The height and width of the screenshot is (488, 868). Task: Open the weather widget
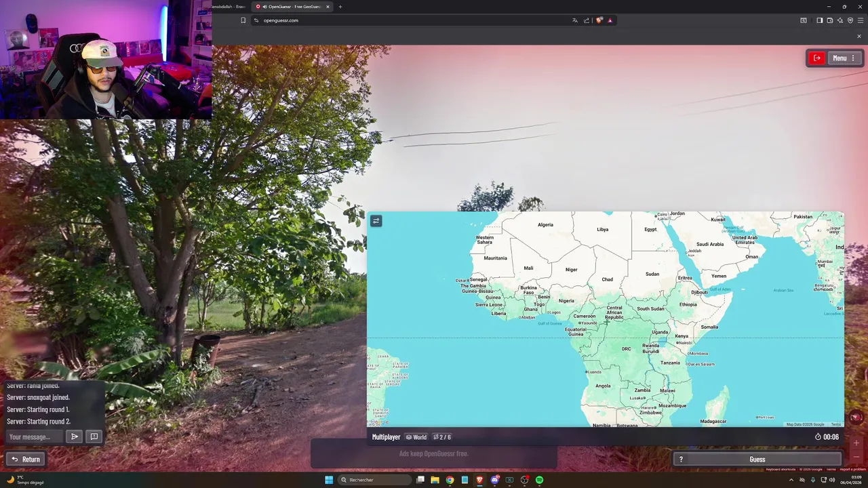tap(25, 480)
